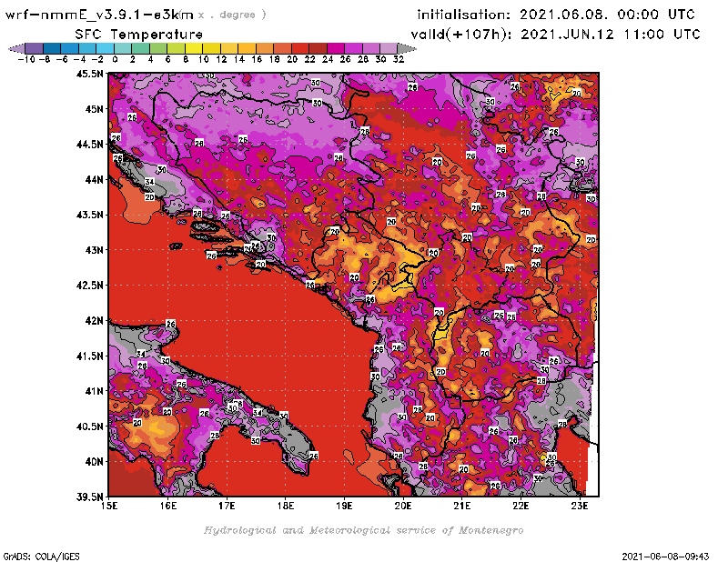Click the 17E longitude axis label
728x562 pixels.
pyautogui.click(x=227, y=506)
